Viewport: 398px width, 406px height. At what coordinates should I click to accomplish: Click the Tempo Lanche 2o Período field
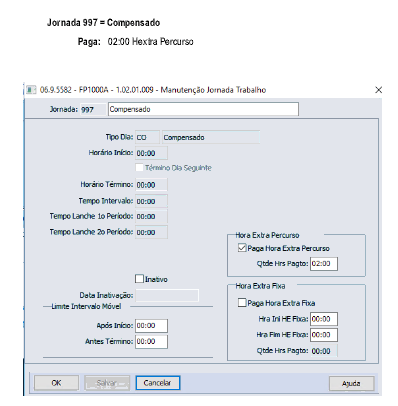[x=151, y=232]
